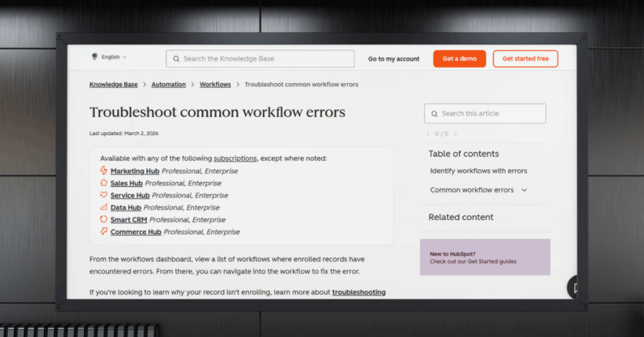
Task: Go to previous search result arrow
Action: pos(428,134)
